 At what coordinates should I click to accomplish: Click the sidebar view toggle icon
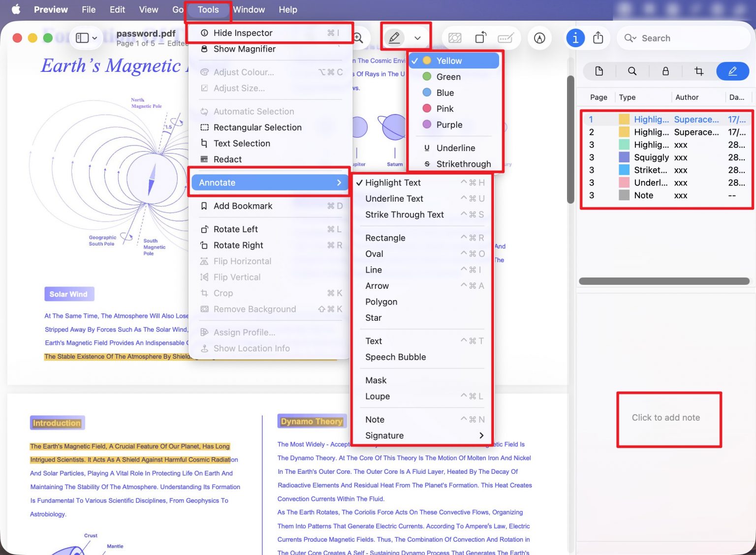(x=82, y=38)
